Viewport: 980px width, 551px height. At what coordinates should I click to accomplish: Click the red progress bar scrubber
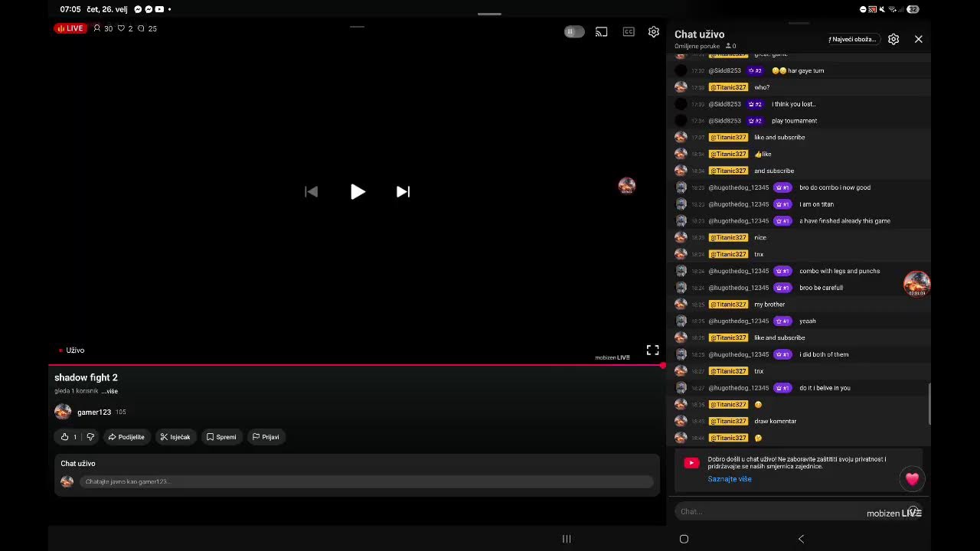662,366
